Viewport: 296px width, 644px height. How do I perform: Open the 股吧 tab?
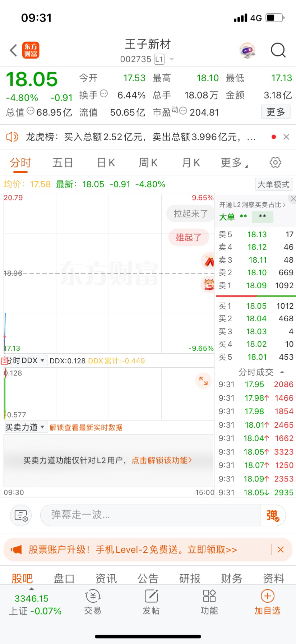[22, 578]
